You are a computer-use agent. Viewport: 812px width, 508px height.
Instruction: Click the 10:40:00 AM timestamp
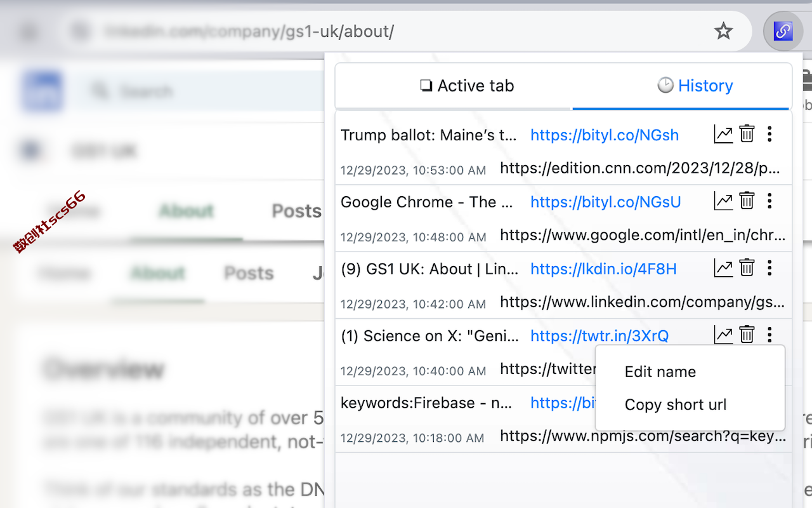[x=414, y=371]
